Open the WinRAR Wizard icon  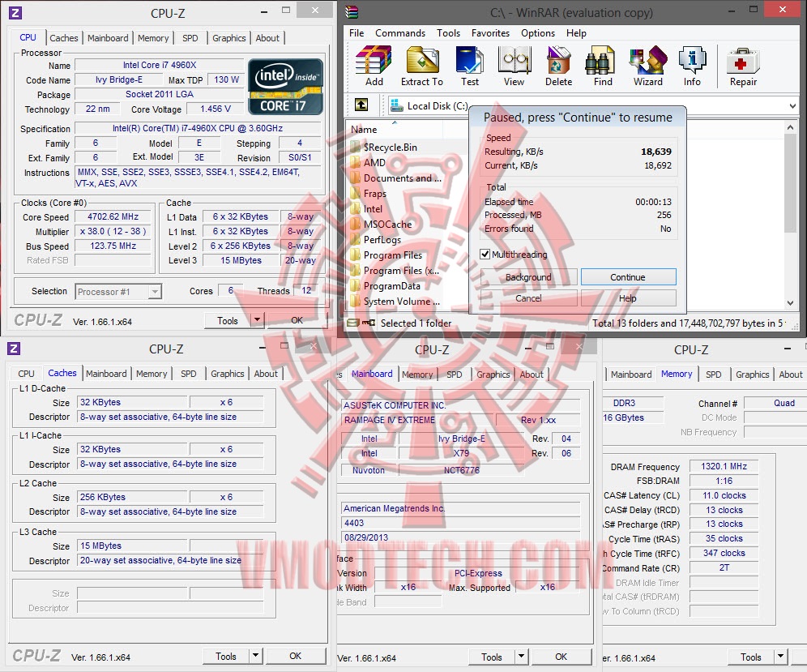[x=647, y=66]
